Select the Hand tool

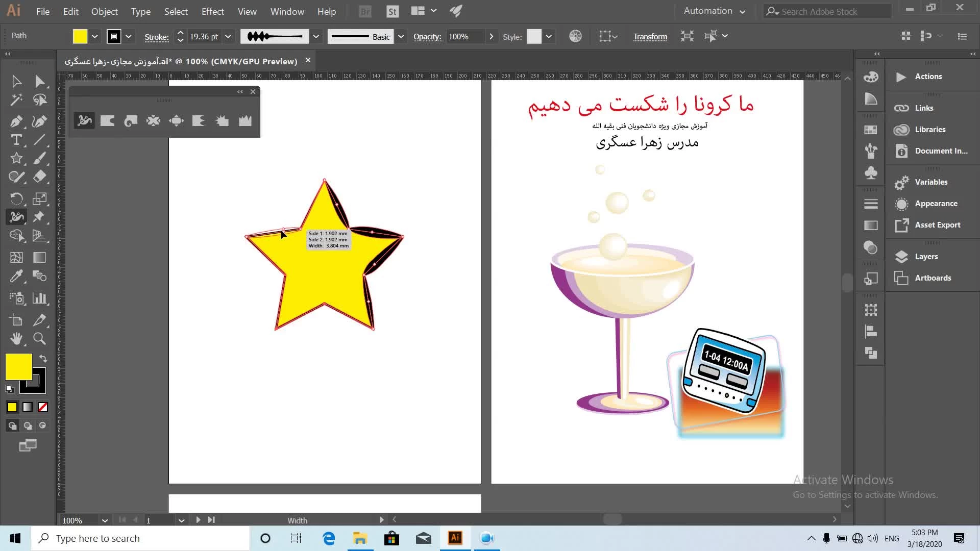16,339
